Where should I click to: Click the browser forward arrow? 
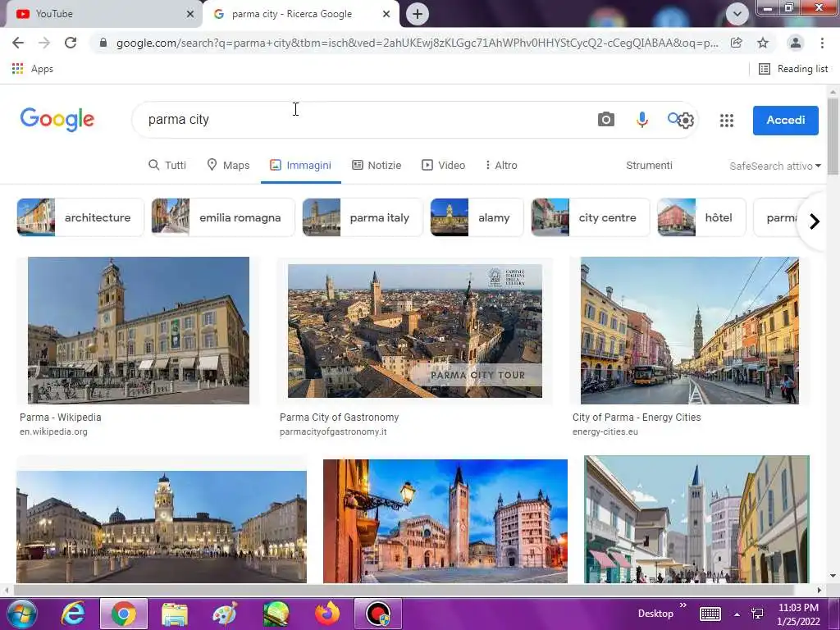pyautogui.click(x=44, y=43)
